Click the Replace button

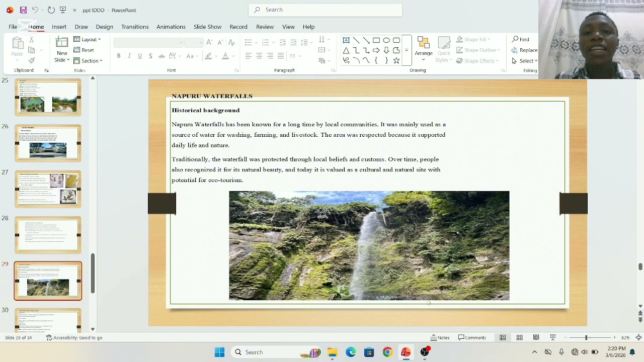[524, 50]
